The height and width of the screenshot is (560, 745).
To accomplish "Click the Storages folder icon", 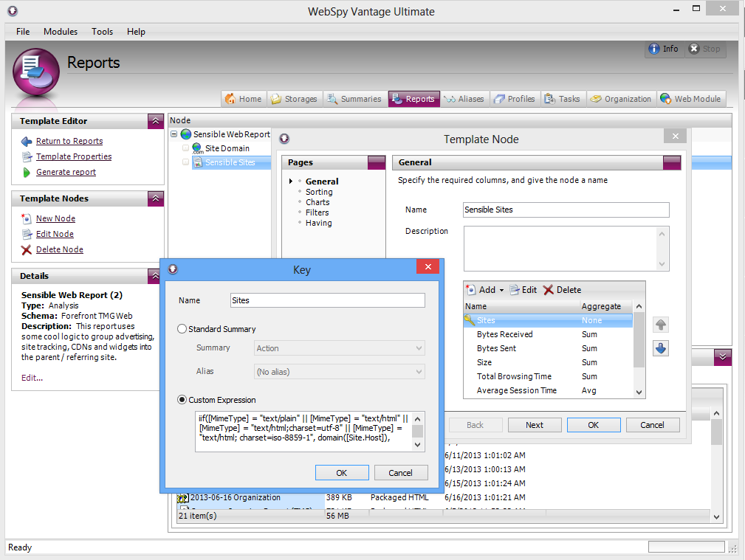I will click(x=275, y=99).
